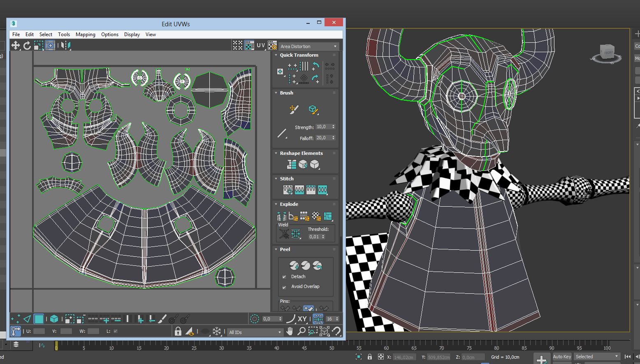Screen dimensions: 640x364
Task: Click the weld Threshold value field
Action: coord(314,237)
